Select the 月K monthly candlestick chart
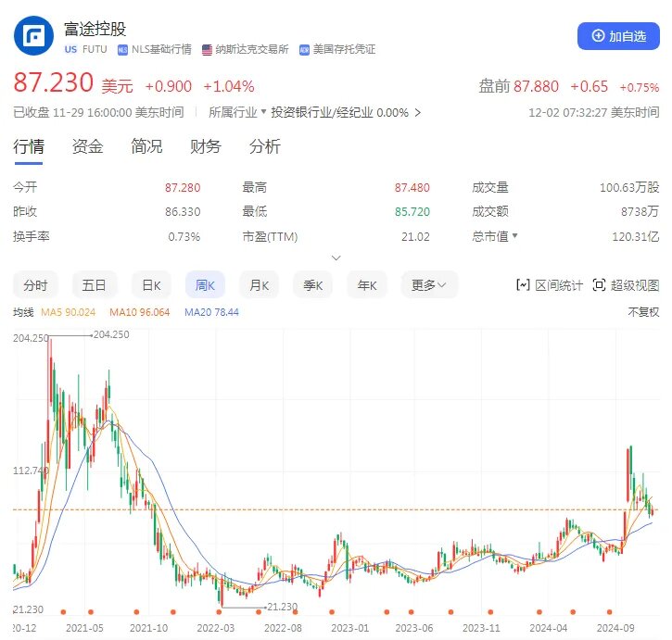The height and width of the screenshot is (640, 672). [259, 285]
